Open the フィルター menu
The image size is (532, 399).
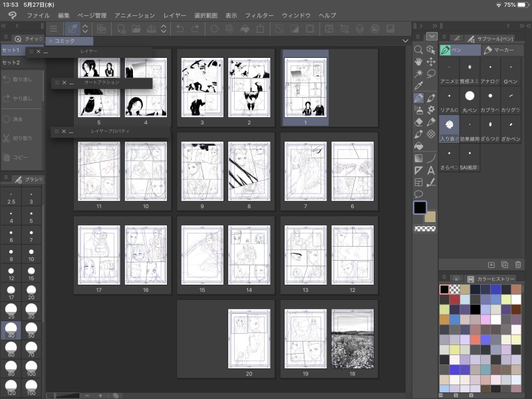coord(259,15)
